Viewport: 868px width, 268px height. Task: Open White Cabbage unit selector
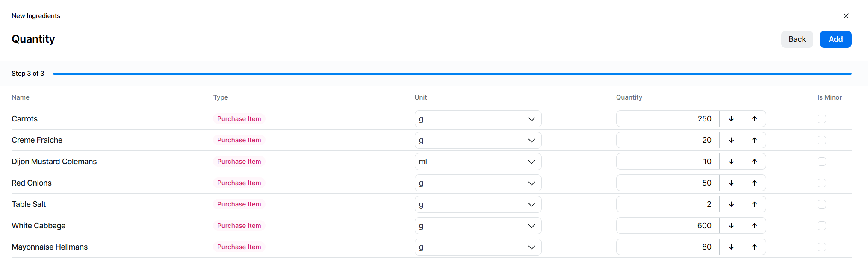pyautogui.click(x=531, y=226)
